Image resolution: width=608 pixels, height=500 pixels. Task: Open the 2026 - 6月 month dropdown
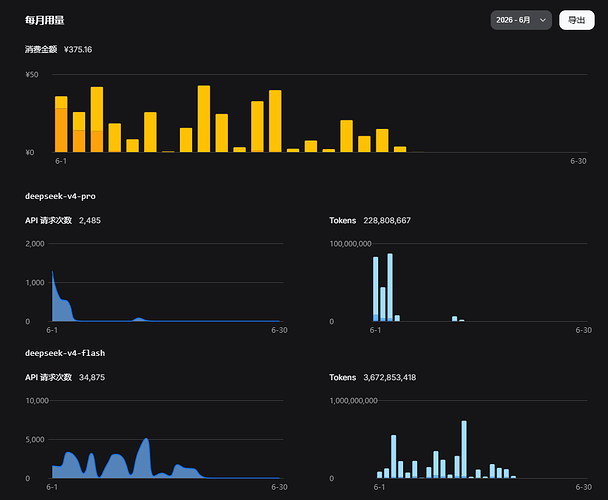(x=521, y=20)
